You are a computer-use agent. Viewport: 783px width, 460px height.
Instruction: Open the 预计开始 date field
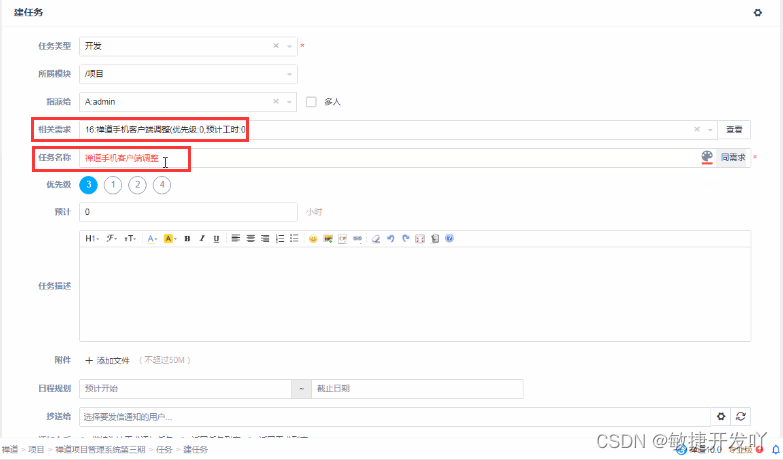[185, 389]
